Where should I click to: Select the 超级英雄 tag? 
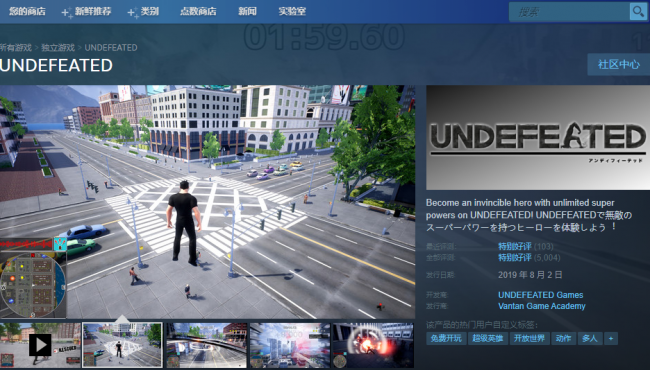coord(488,339)
